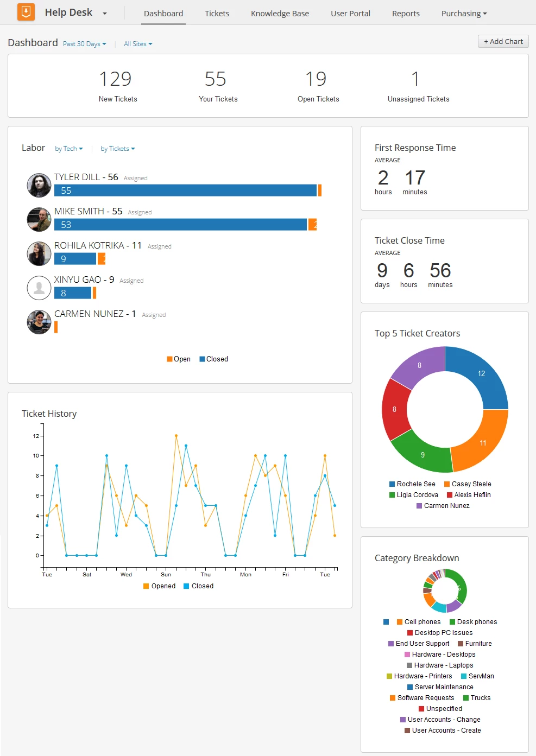Click the Category Breakdown donut chart

(445, 590)
